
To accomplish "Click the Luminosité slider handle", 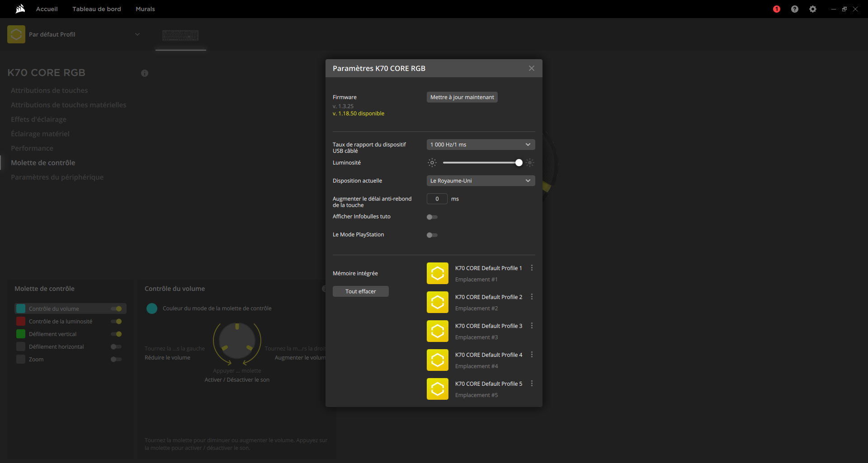I will 519,163.
